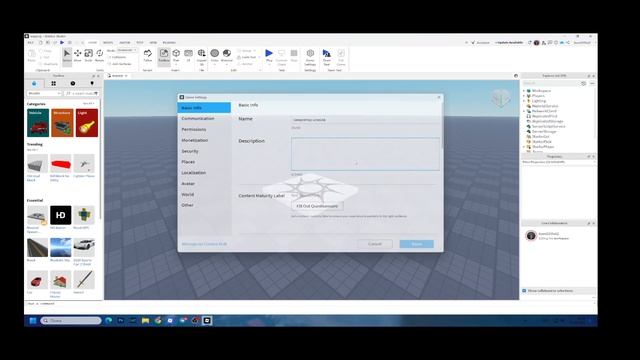Screen dimensions: 640x360
Task: Activate the Scale tool
Action: pos(88,55)
